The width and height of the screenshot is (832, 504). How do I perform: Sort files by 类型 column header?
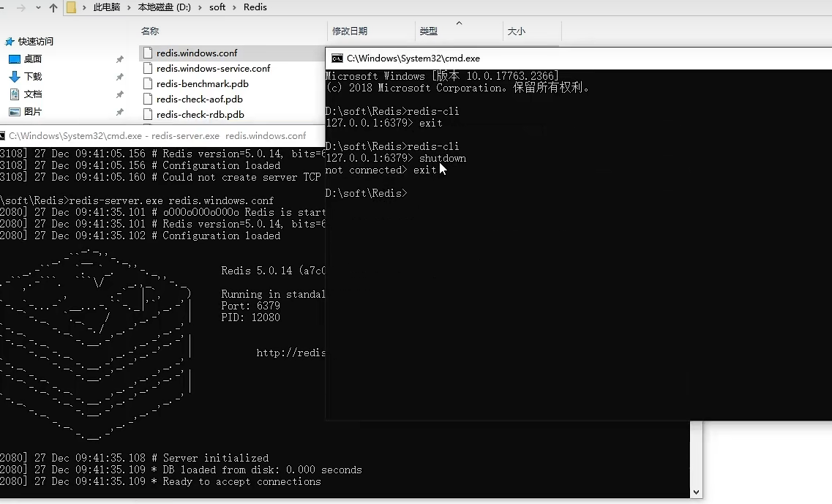pyautogui.click(x=429, y=31)
